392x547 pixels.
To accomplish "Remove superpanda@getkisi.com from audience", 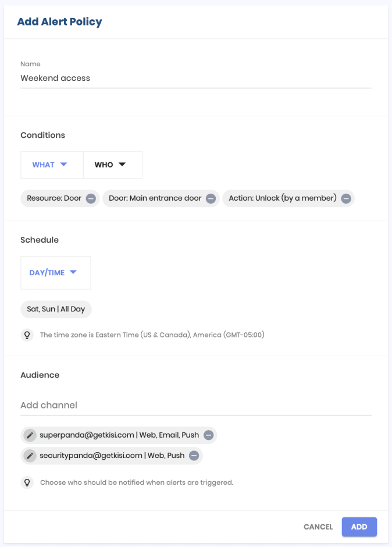I will [209, 435].
